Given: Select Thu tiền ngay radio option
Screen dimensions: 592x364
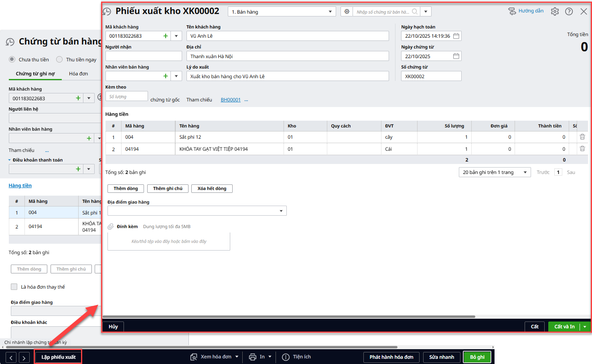Looking at the screenshot, I should click(x=59, y=59).
